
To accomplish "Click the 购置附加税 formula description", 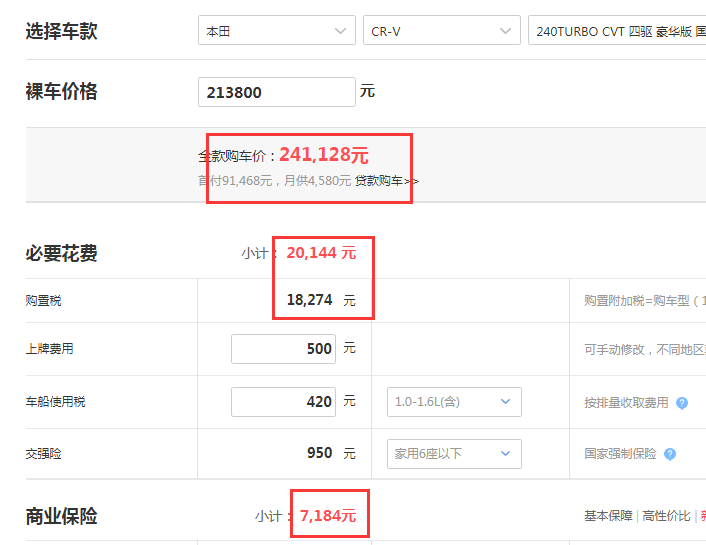I will point(645,300).
